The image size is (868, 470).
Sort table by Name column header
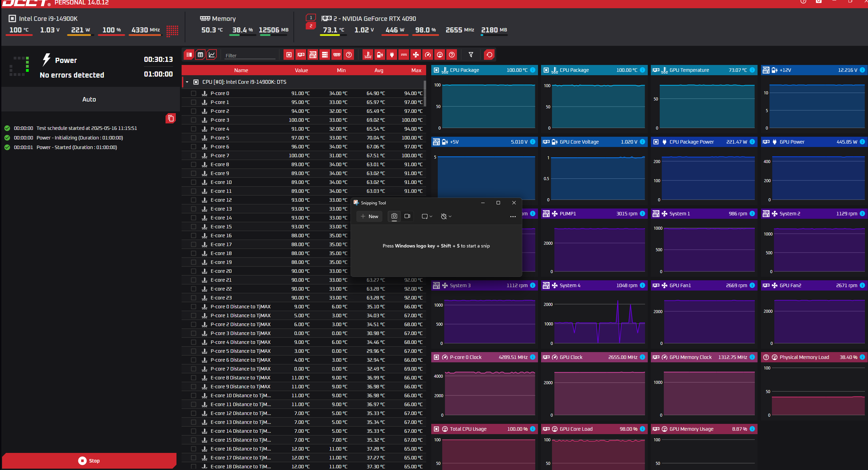(x=241, y=70)
